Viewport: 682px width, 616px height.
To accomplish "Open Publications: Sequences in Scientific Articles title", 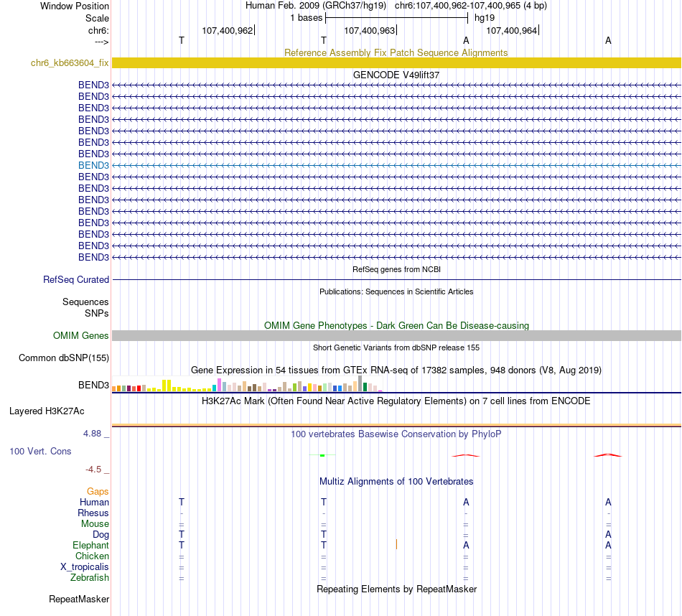I will [396, 291].
